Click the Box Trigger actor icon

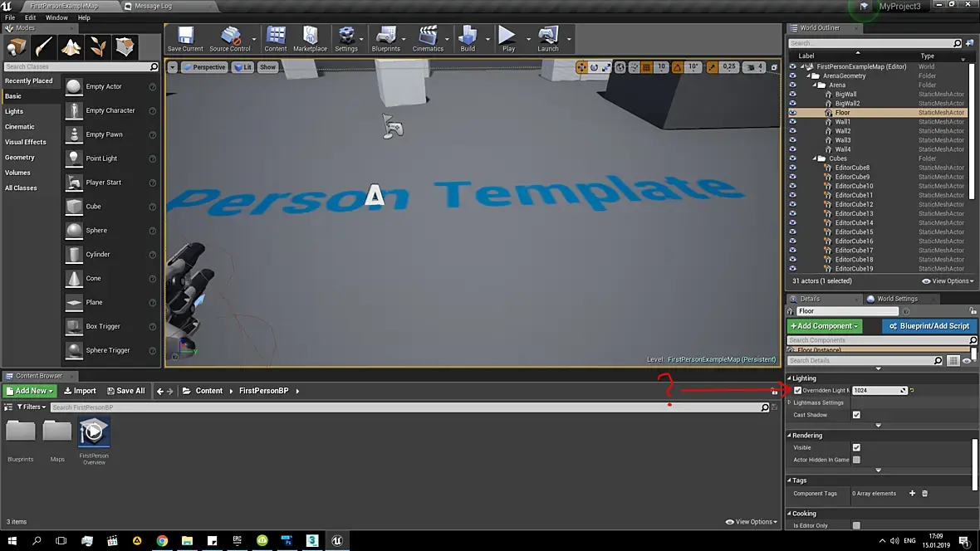tap(74, 326)
